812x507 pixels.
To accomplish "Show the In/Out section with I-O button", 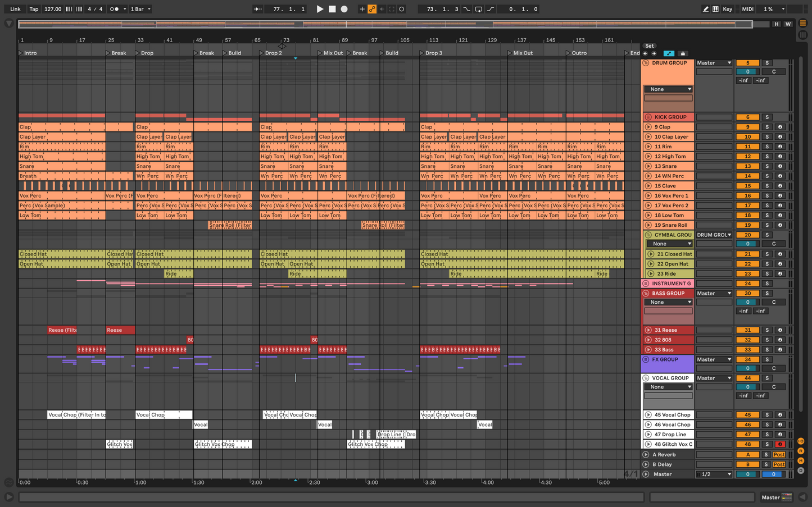I will click(x=801, y=441).
